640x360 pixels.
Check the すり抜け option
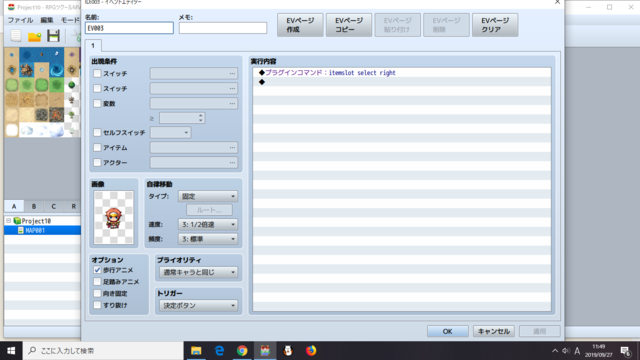pyautogui.click(x=97, y=305)
